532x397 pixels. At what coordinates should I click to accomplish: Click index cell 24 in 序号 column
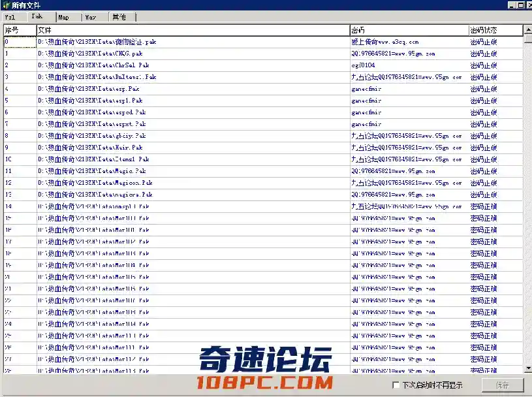pyautogui.click(x=20, y=324)
